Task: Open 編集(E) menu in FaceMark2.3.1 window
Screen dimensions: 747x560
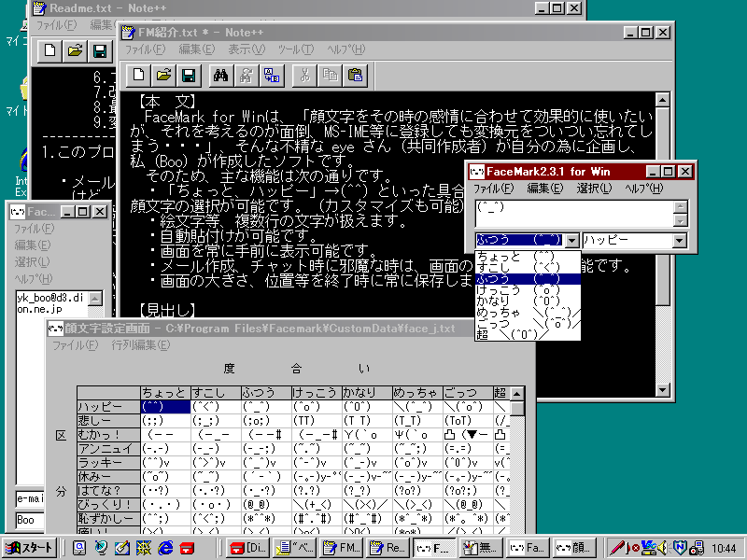Action: coord(545,189)
